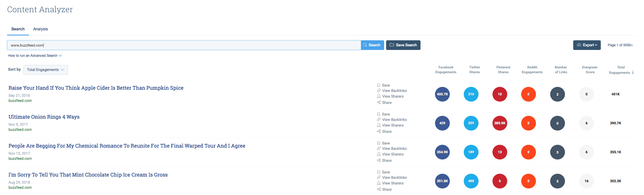Click View Backlinks icon for Mint Chocolate Chip article
This screenshot has height=195, width=644.
point(379,177)
